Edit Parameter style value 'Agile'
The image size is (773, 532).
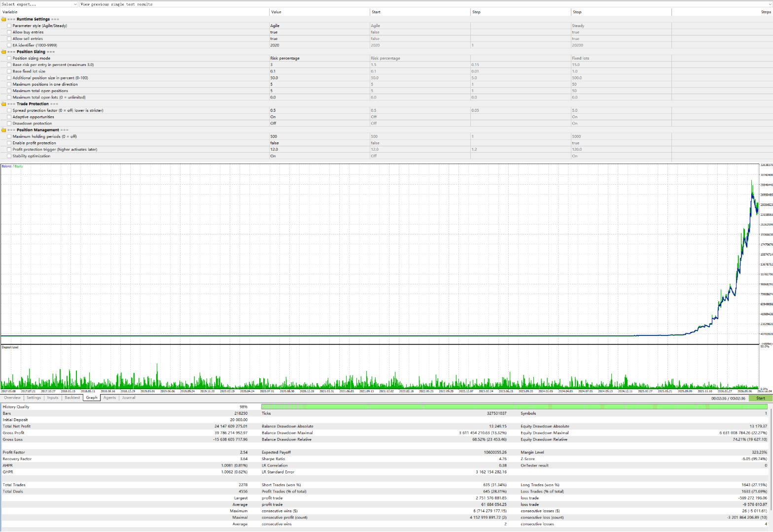[x=319, y=26]
